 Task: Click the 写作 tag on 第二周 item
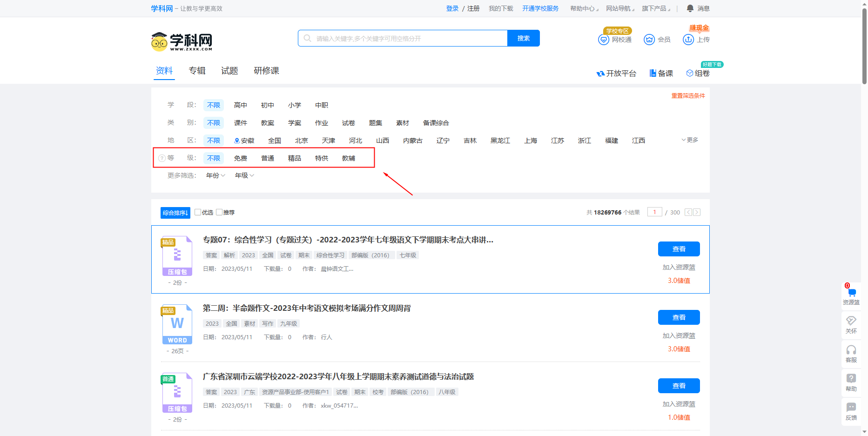pos(268,323)
